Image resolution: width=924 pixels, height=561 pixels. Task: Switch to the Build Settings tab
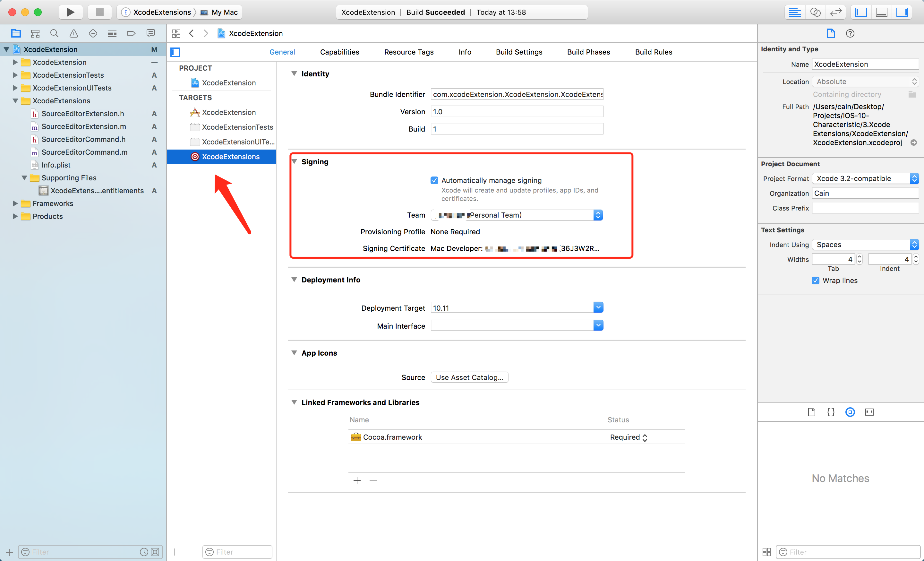point(518,52)
